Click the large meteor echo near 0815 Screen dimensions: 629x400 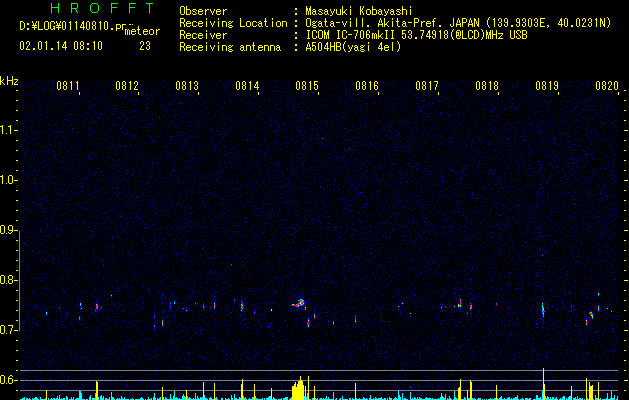tap(298, 303)
